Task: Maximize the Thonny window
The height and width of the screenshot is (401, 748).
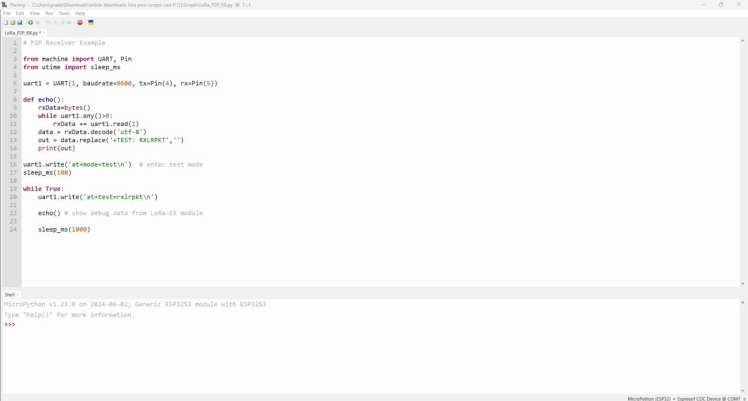Action: pos(721,5)
